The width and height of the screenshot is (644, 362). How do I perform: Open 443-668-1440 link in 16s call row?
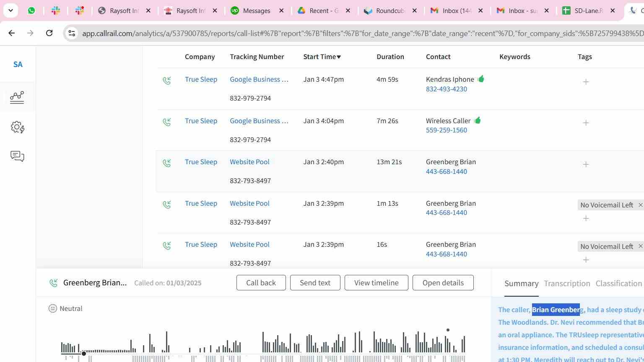tap(446, 254)
